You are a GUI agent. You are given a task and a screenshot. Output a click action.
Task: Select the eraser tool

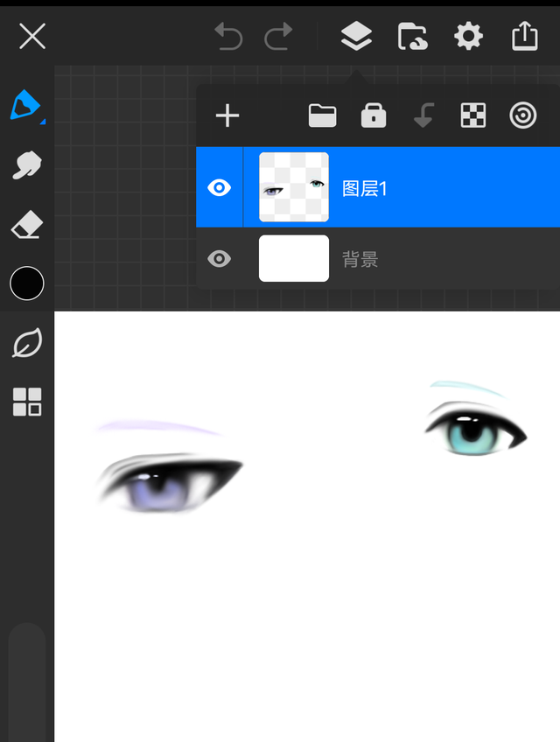click(x=26, y=225)
